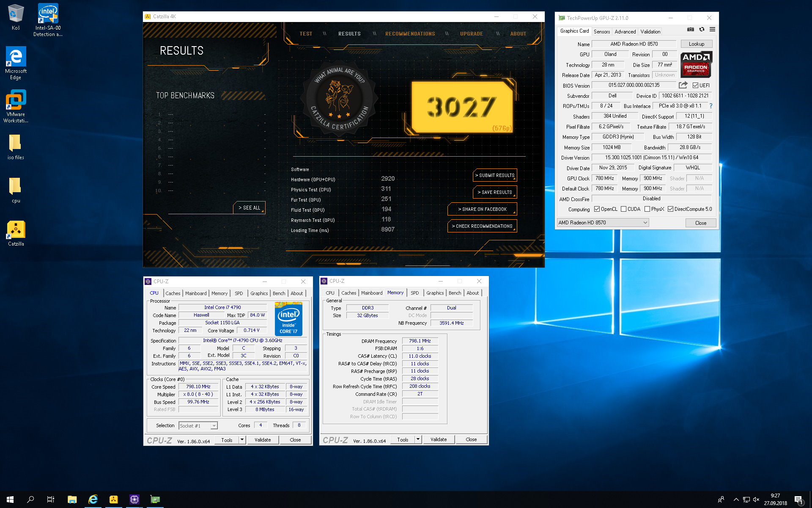Screen dimensions: 812x508
Task: Open the Action Center notifications
Action: point(799,500)
